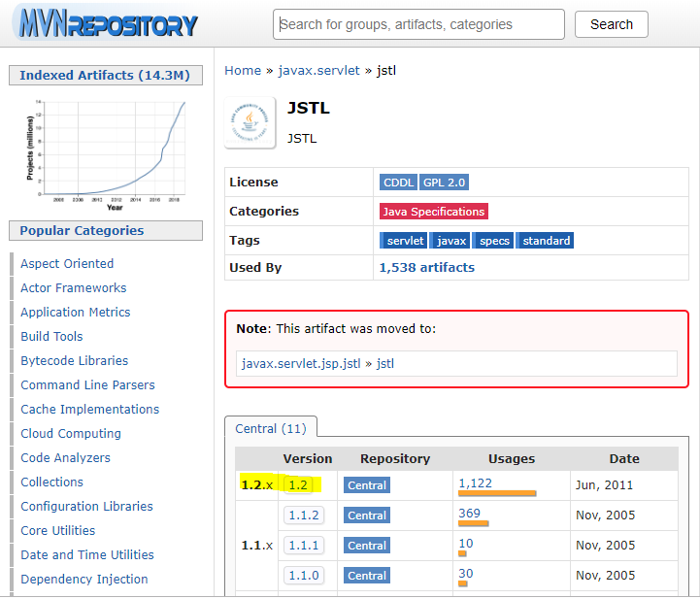Click the Search button
Viewport: 700px width, 599px height.
(x=611, y=24)
